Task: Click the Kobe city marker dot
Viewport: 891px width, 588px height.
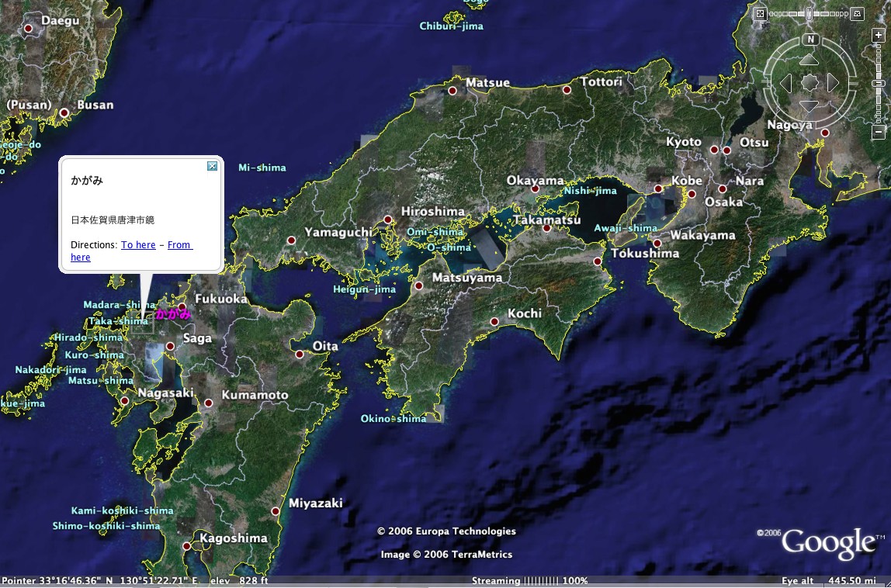Action: (x=658, y=189)
